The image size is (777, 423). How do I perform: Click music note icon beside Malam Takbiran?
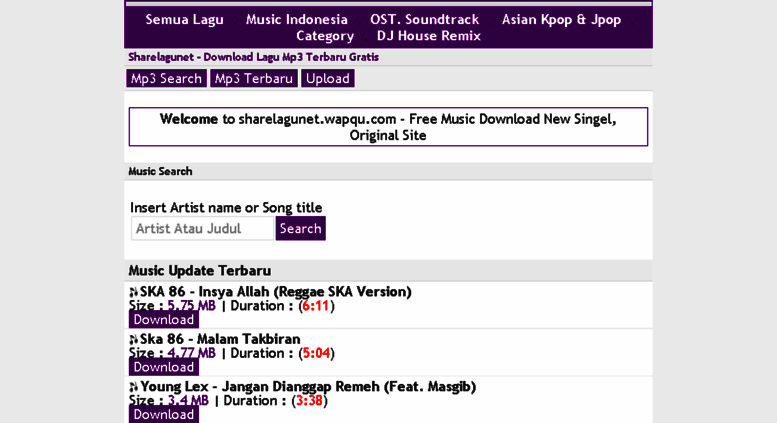pos(133,340)
